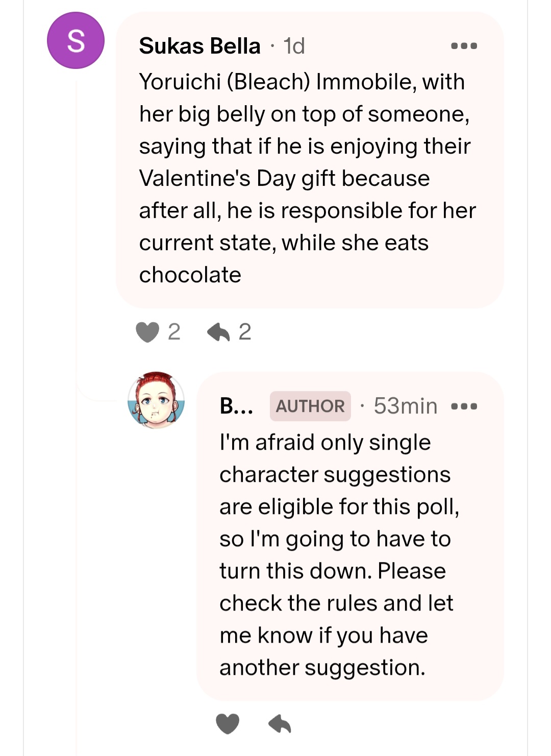Open three-dot menu on the author's reply
The width and height of the screenshot is (551, 756).
point(464,407)
